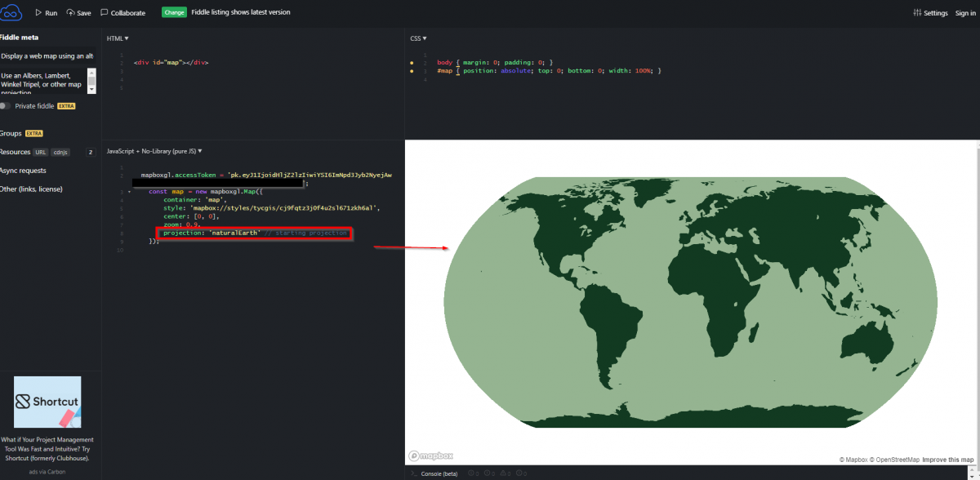
Task: Click the Console prompt icon at bottom
Action: pyautogui.click(x=412, y=473)
